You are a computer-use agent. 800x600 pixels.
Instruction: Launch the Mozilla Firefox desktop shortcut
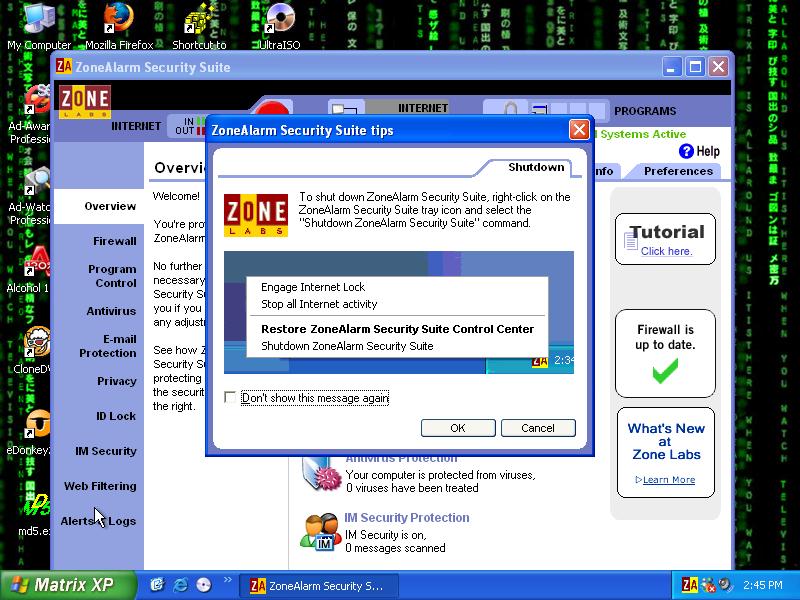(x=119, y=26)
